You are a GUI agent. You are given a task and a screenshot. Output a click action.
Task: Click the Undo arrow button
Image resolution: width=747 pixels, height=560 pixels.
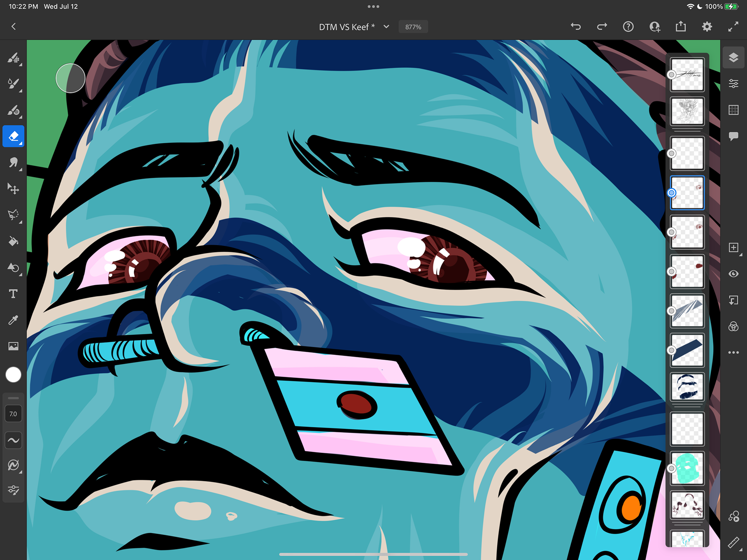point(576,26)
